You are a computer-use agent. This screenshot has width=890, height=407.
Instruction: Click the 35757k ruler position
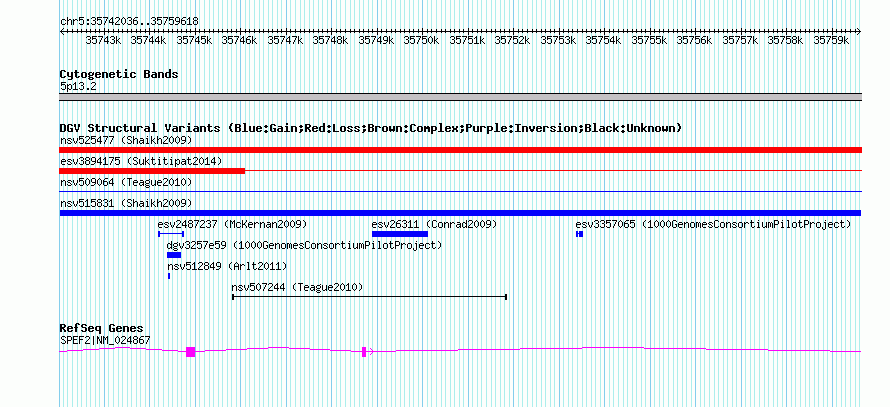(x=740, y=40)
